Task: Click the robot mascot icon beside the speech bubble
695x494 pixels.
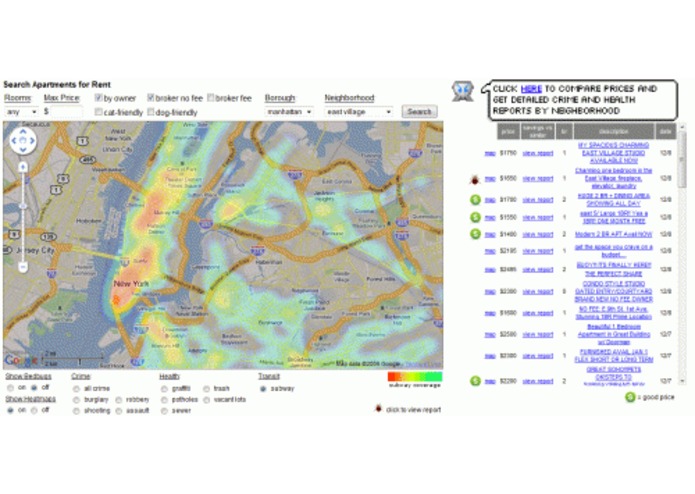Action: [x=463, y=91]
